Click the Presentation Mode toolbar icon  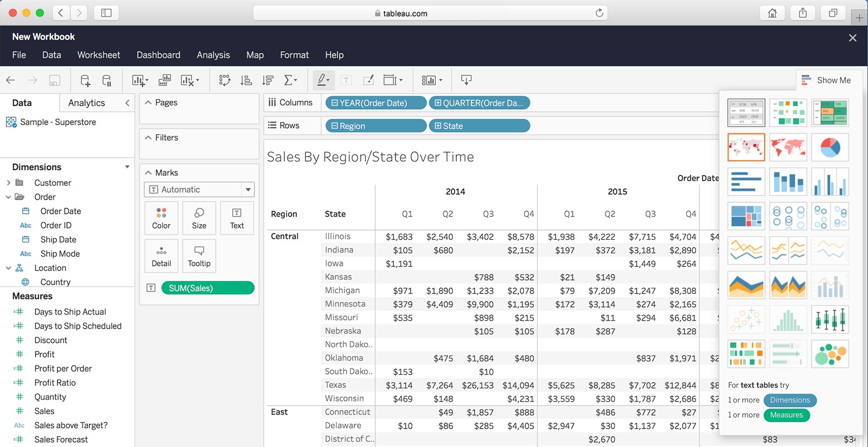point(466,80)
